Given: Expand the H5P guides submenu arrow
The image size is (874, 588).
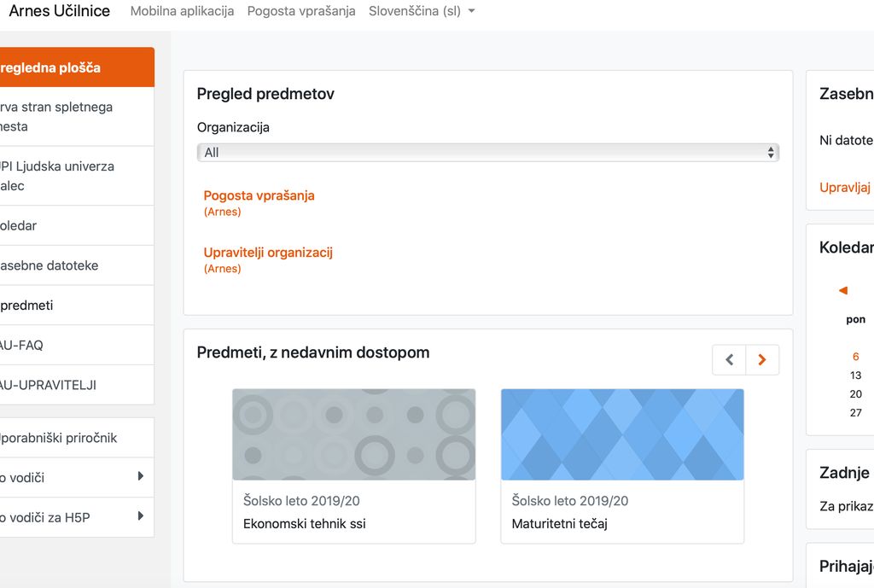Looking at the screenshot, I should pos(140,516).
